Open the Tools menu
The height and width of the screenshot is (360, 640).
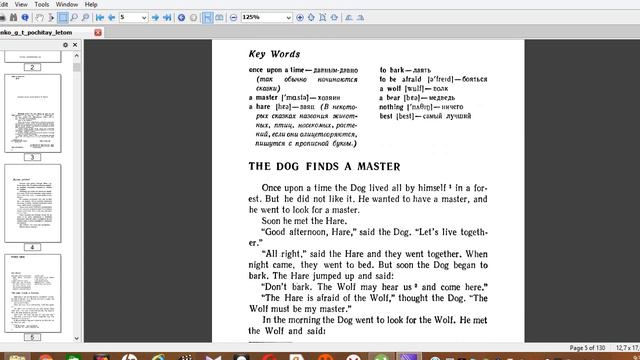tap(42, 4)
